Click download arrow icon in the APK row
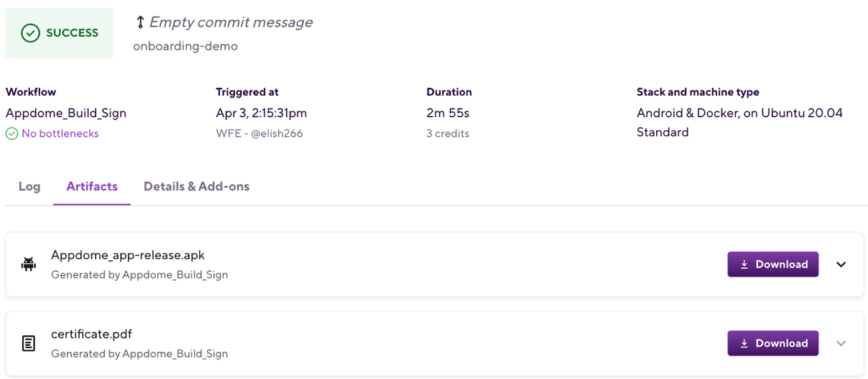868x379 pixels. click(744, 265)
